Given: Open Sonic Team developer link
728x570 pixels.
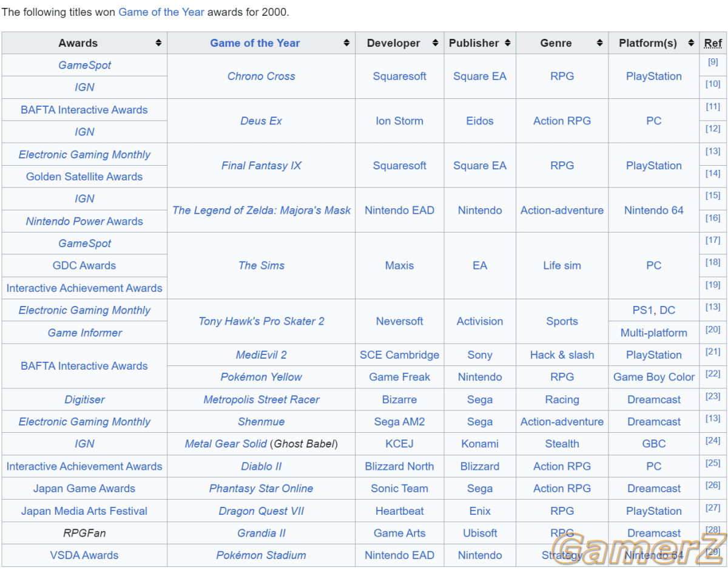Looking at the screenshot, I should coord(400,489).
